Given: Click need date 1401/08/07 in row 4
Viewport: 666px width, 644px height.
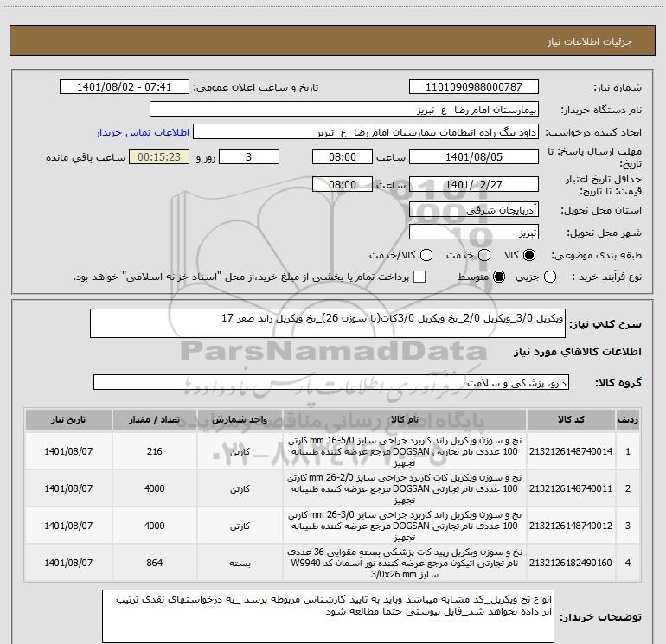Looking at the screenshot, I should pos(68,563).
